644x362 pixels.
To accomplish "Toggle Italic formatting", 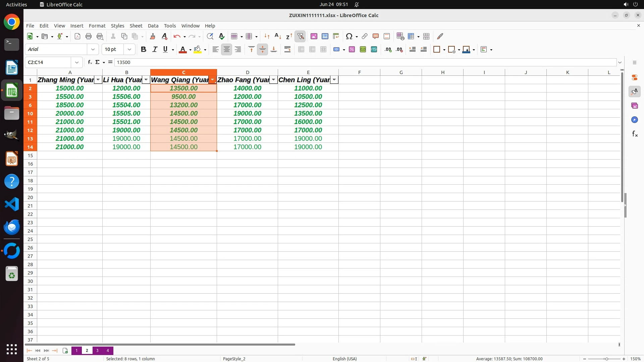I will coord(155,50).
